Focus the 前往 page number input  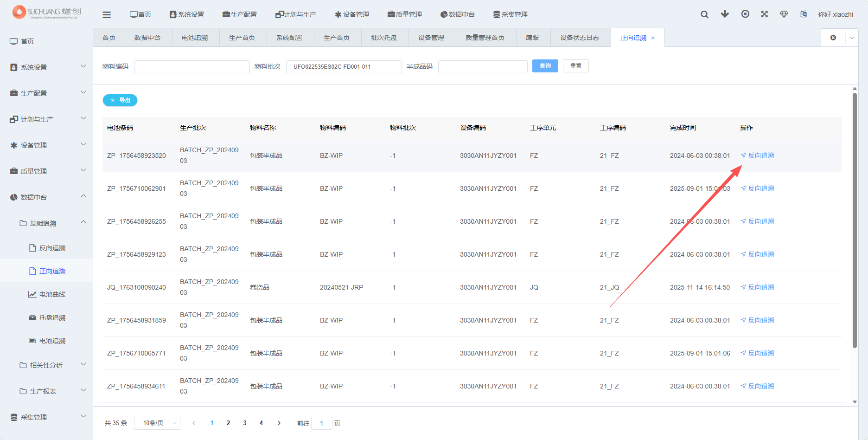(322, 423)
